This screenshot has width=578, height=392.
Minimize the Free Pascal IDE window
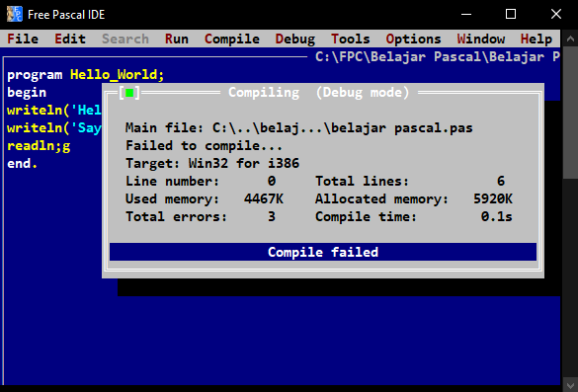click(x=466, y=15)
